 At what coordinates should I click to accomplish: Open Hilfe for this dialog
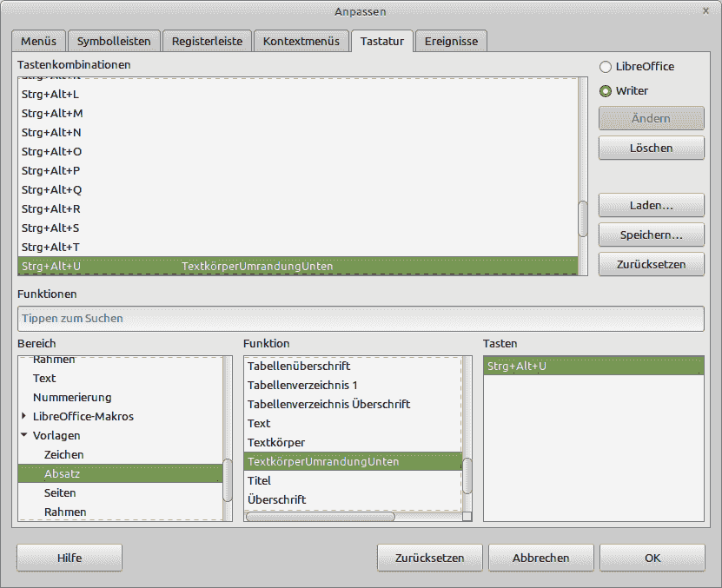[x=70, y=558]
